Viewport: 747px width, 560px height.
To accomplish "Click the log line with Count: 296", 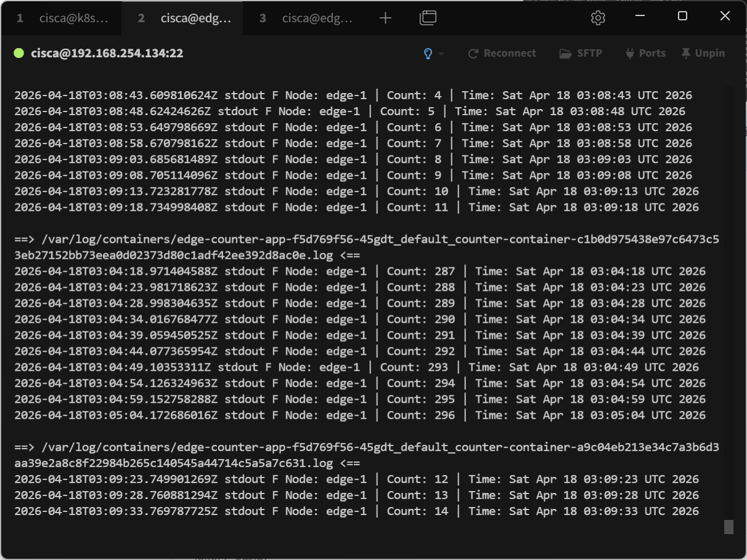I will point(359,415).
